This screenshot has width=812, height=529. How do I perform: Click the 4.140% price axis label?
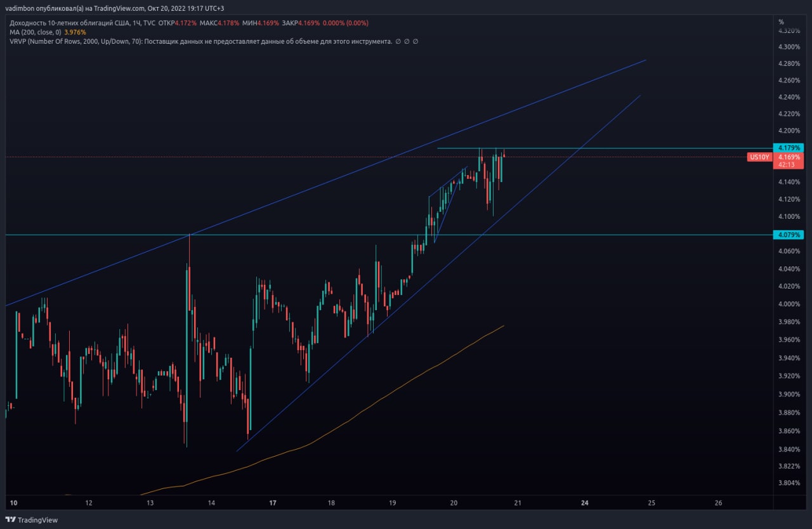click(x=789, y=182)
